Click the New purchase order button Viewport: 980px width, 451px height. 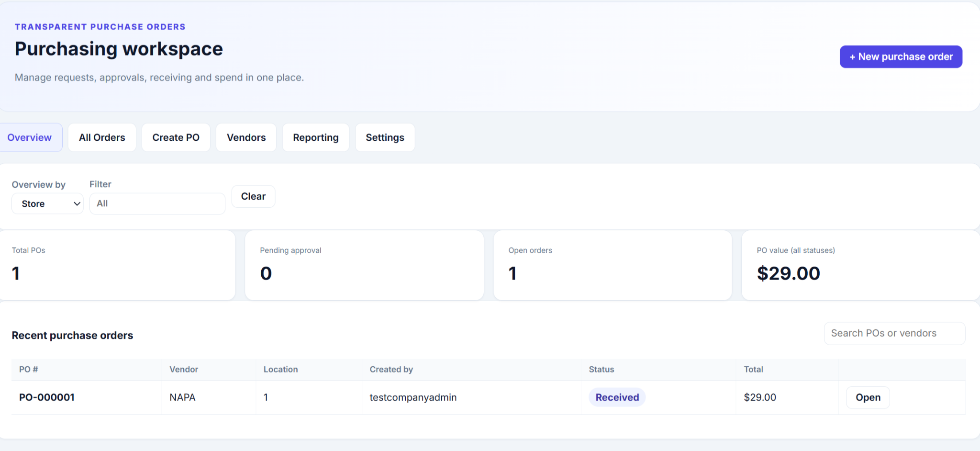click(x=901, y=56)
